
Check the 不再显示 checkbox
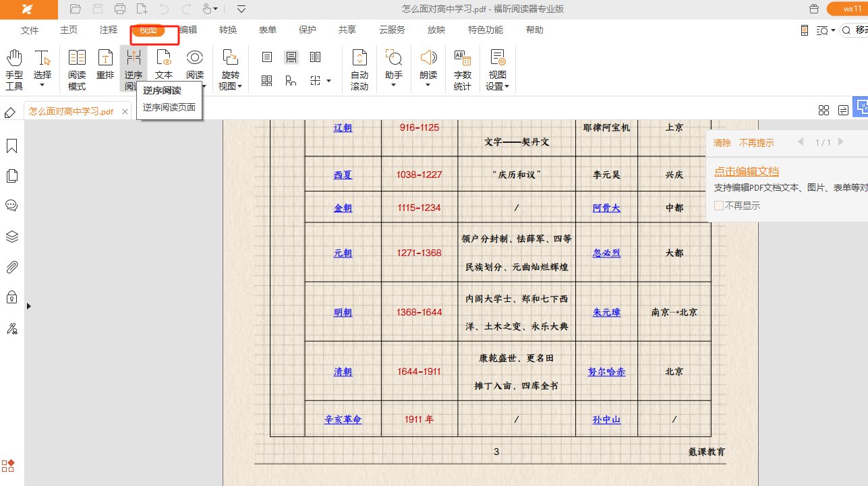pos(719,206)
